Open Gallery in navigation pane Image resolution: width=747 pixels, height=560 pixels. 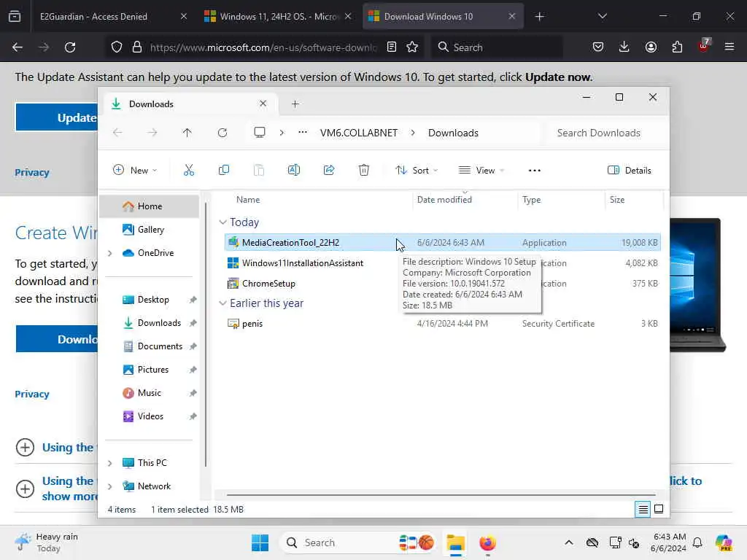coord(149,230)
